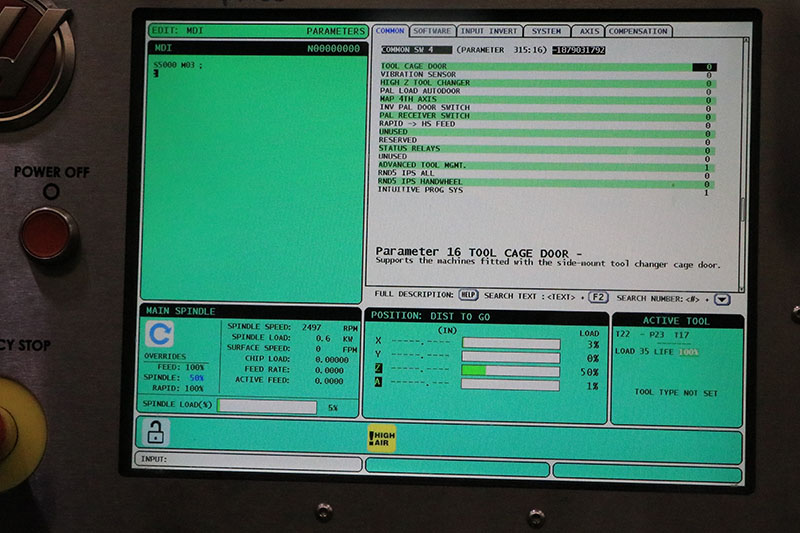
Task: Click the HIGH AIR warning icon
Action: pos(381,439)
